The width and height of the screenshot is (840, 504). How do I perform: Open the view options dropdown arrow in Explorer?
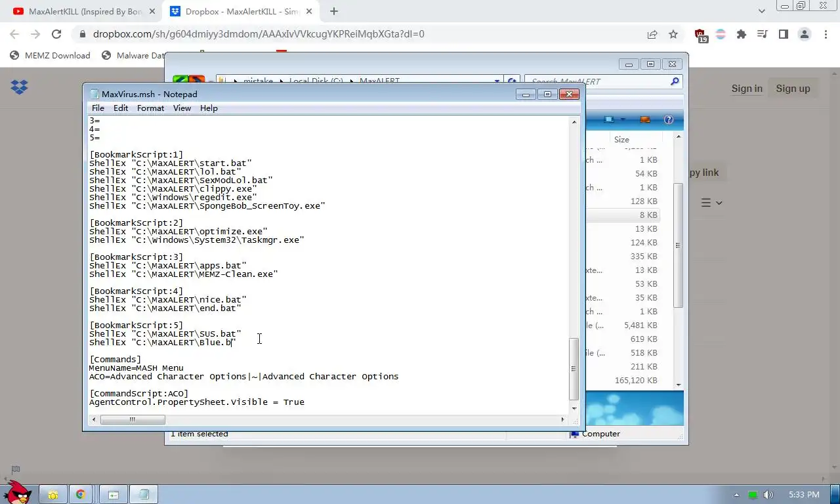pyautogui.click(x=623, y=119)
